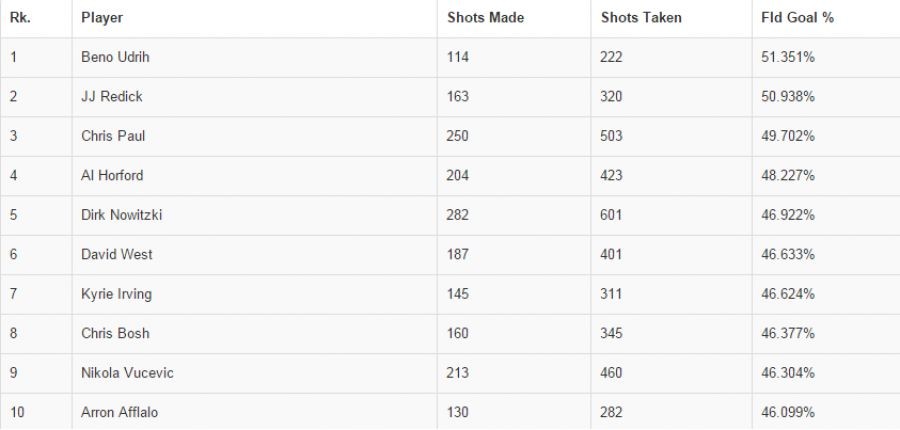Click the 51.351% field goal value

click(788, 58)
